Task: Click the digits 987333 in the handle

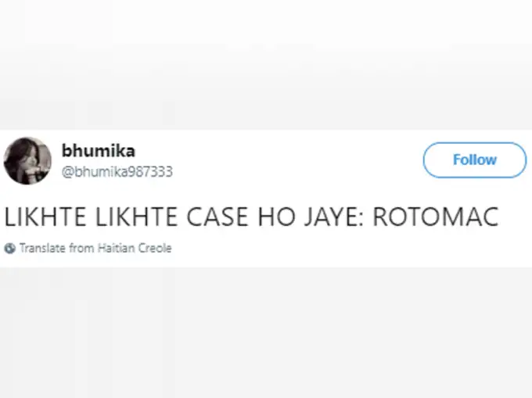Action: pyautogui.click(x=150, y=171)
